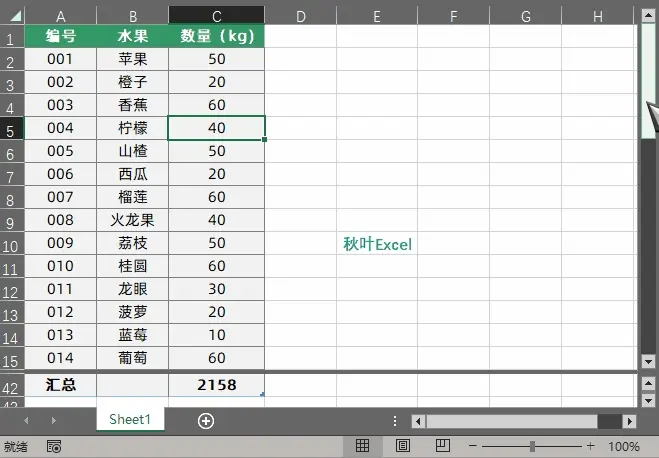Select cell with 香蕉

coord(132,105)
